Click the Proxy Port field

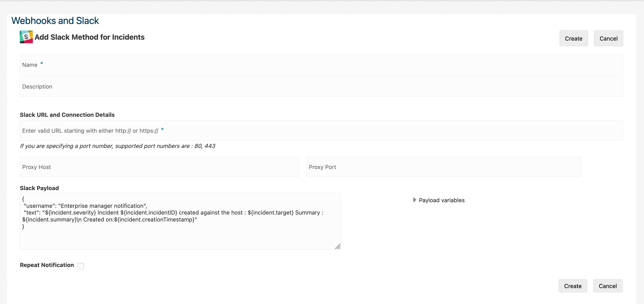(x=443, y=167)
